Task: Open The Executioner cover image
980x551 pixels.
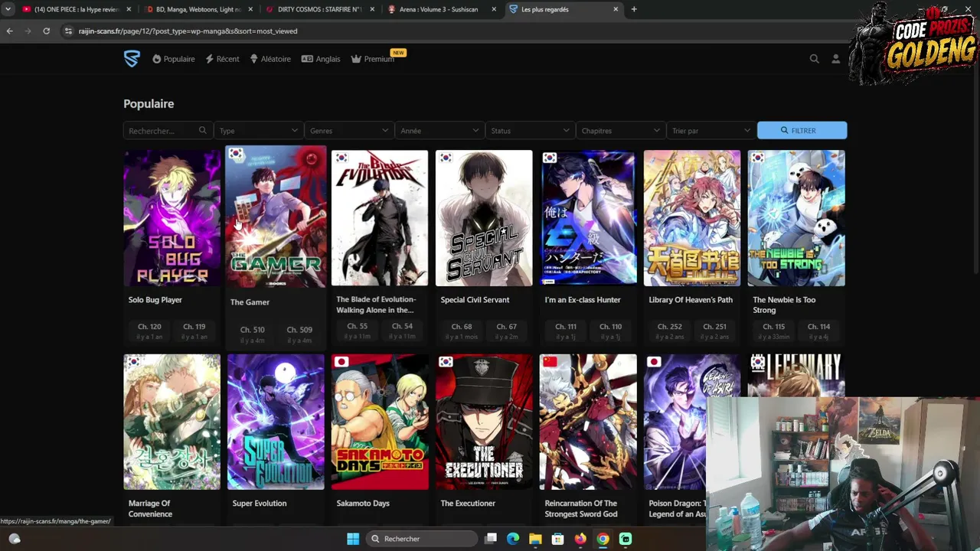Action: [x=484, y=422]
